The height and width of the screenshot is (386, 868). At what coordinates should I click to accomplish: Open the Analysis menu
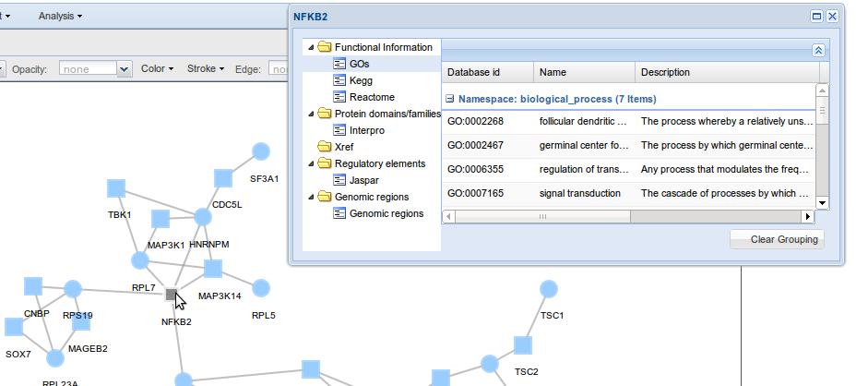60,16
